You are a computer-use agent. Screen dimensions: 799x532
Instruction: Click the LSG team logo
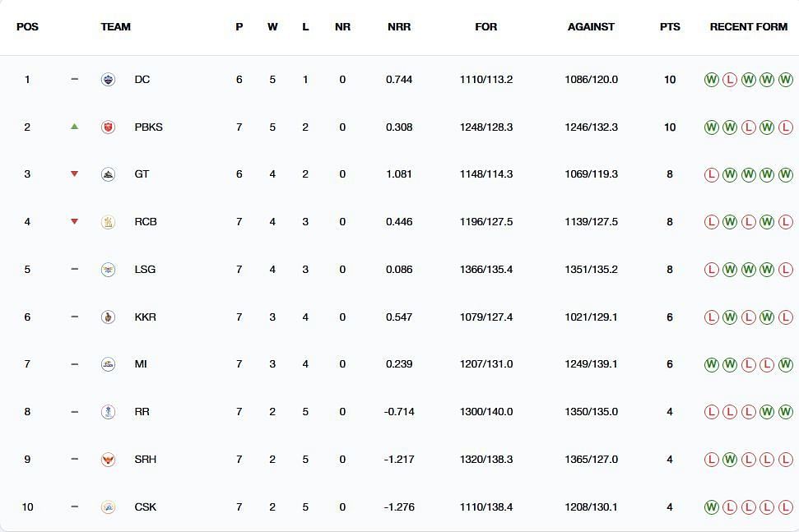coord(108,270)
